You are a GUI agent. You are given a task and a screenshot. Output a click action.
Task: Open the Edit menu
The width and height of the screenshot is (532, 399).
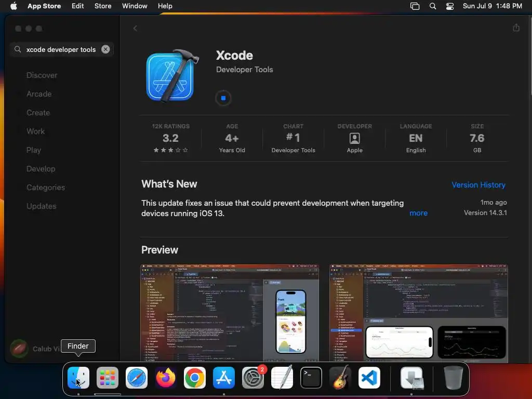click(x=78, y=6)
